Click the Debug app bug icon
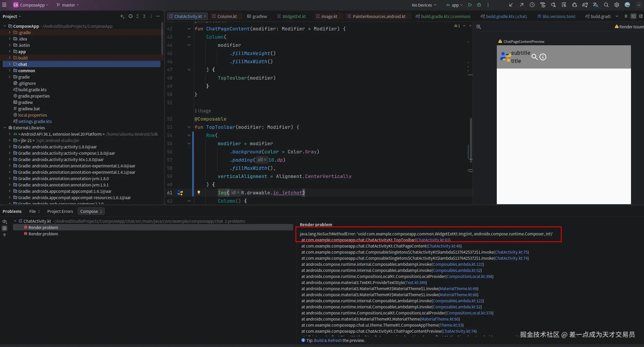This screenshot has width=644, height=347. 479,5
